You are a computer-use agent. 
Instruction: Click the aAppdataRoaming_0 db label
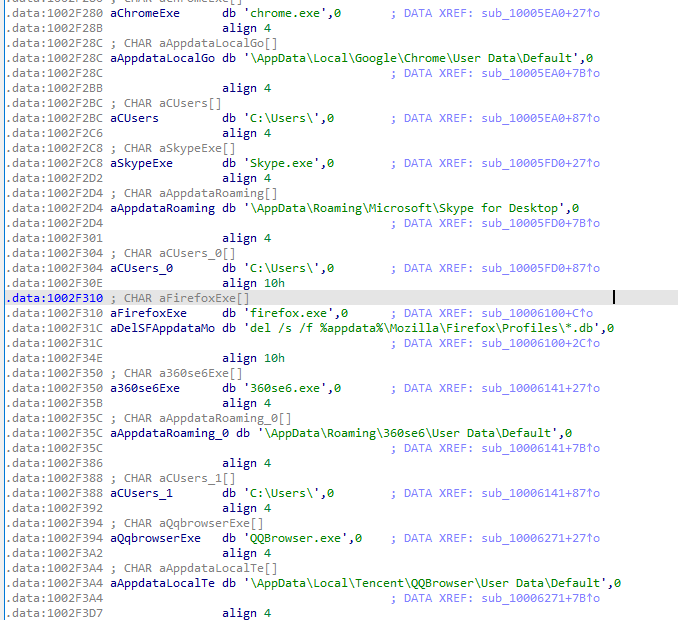[170, 433]
